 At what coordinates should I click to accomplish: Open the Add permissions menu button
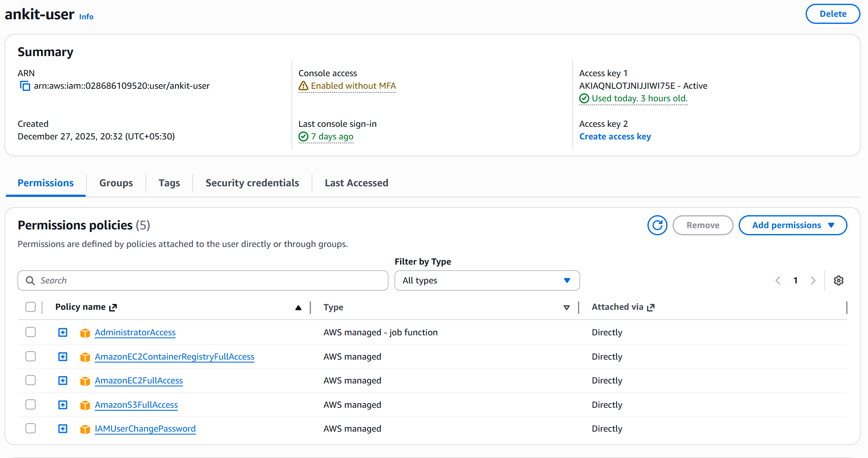pos(793,225)
